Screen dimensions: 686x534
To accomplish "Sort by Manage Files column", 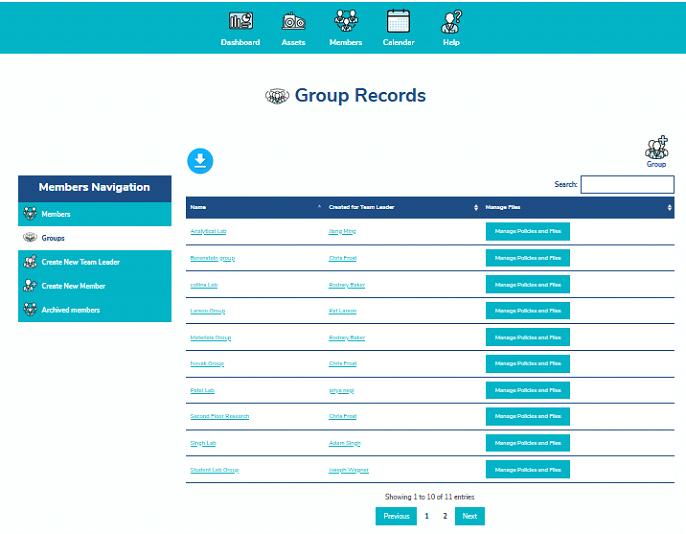I will pos(577,207).
